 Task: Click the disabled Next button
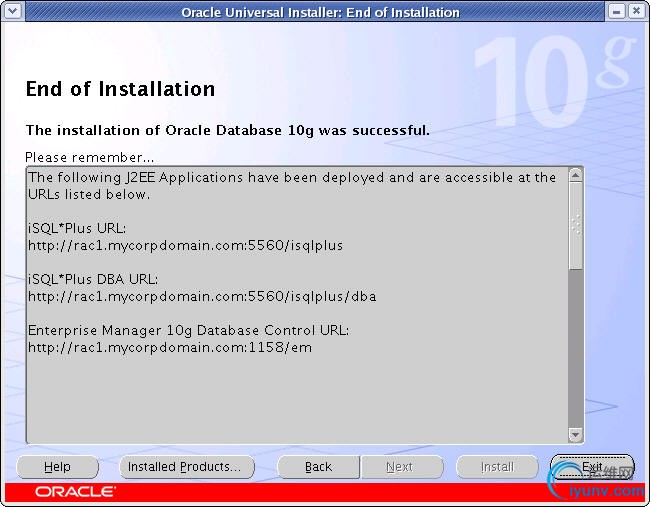pyautogui.click(x=402, y=467)
